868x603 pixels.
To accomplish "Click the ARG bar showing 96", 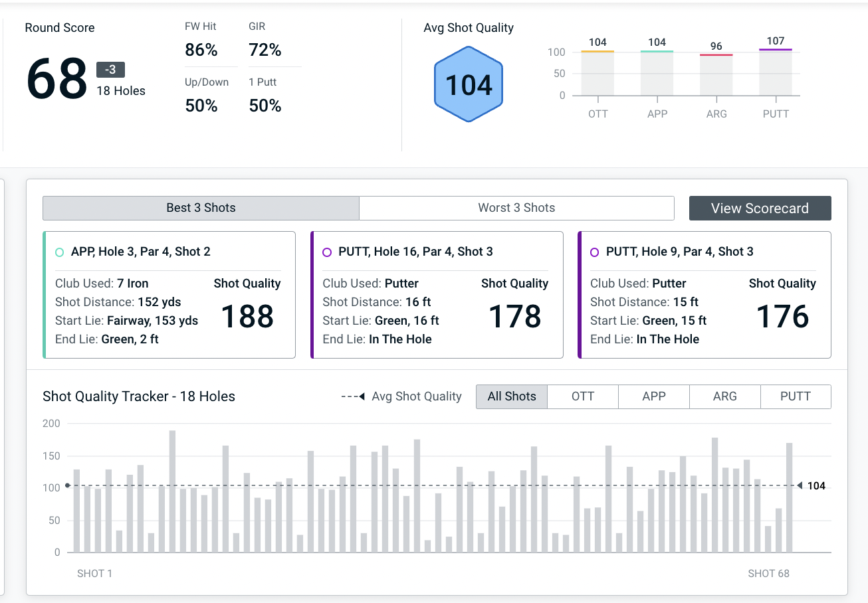I will coord(716,75).
